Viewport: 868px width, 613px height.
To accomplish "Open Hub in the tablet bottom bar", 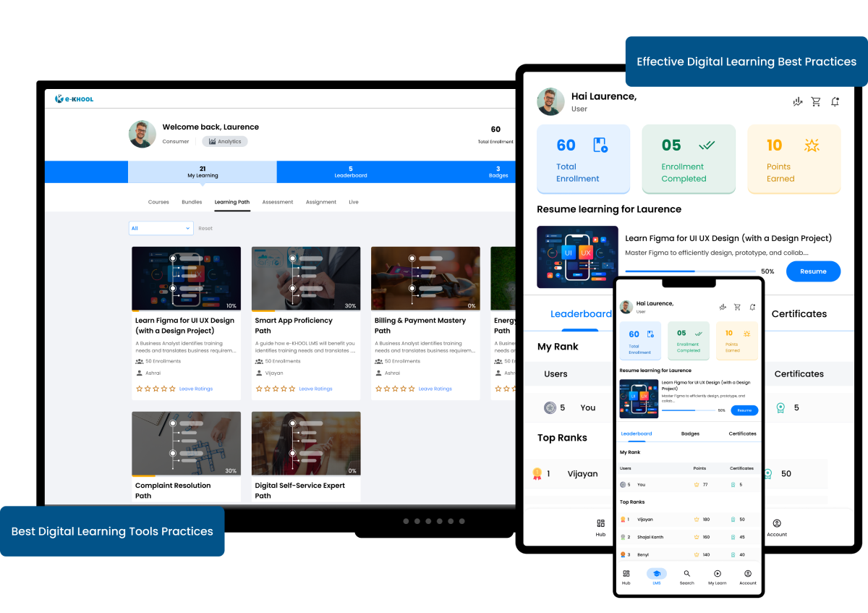I will click(x=600, y=528).
